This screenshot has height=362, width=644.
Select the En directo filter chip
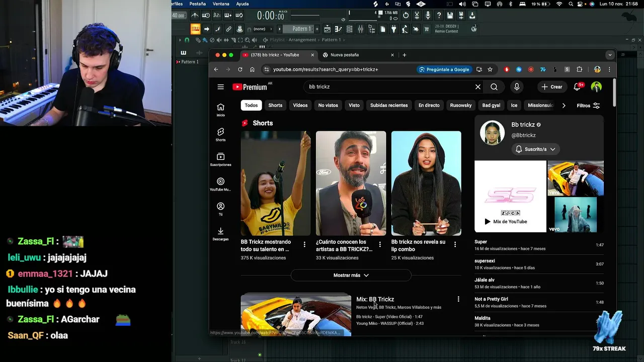[429, 106]
